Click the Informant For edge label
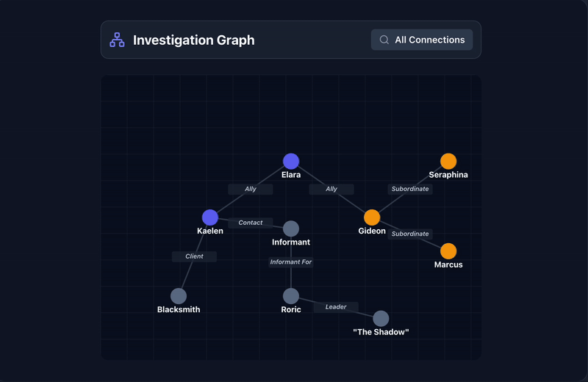 pos(291,262)
